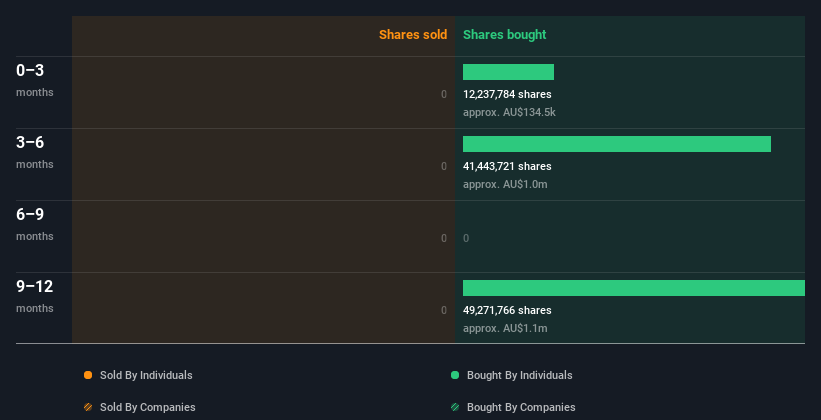Toggle the Sold By Individuals legend label
This screenshot has width=821, height=420.
coord(146,375)
